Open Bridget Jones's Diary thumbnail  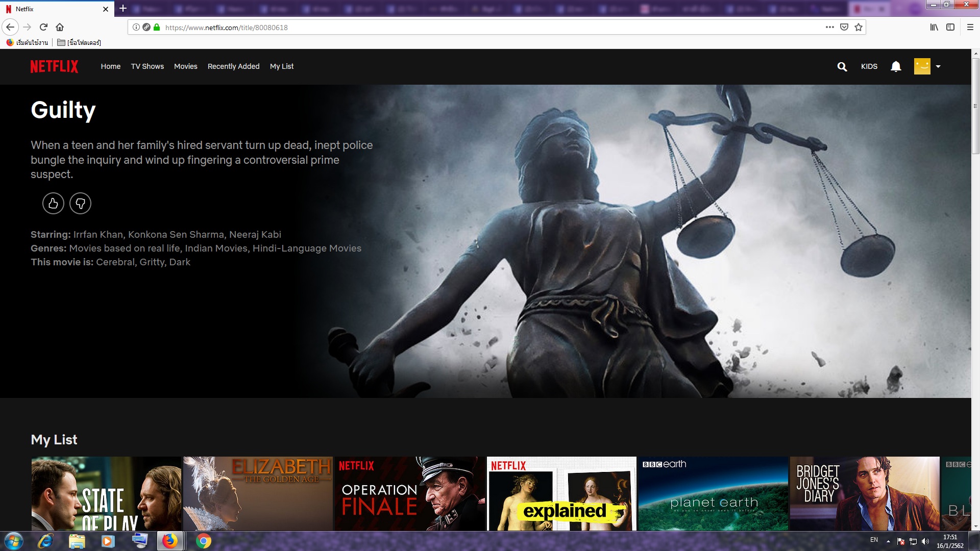[x=865, y=493]
